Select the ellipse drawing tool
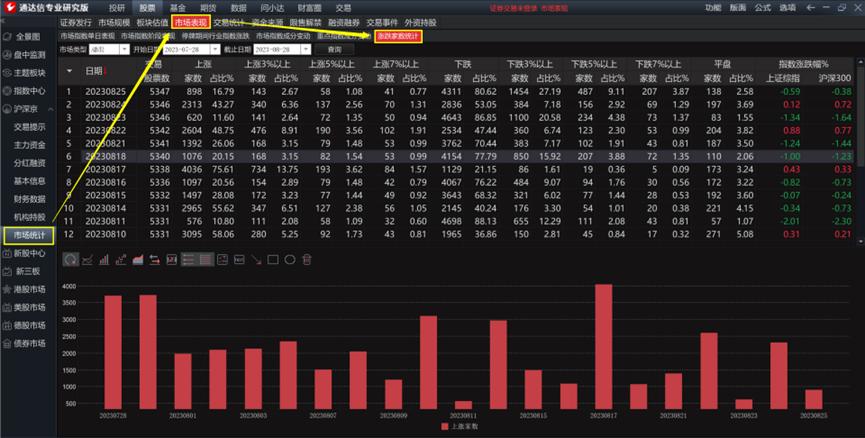Image resolution: width=865 pixels, height=438 pixels. coord(290,260)
